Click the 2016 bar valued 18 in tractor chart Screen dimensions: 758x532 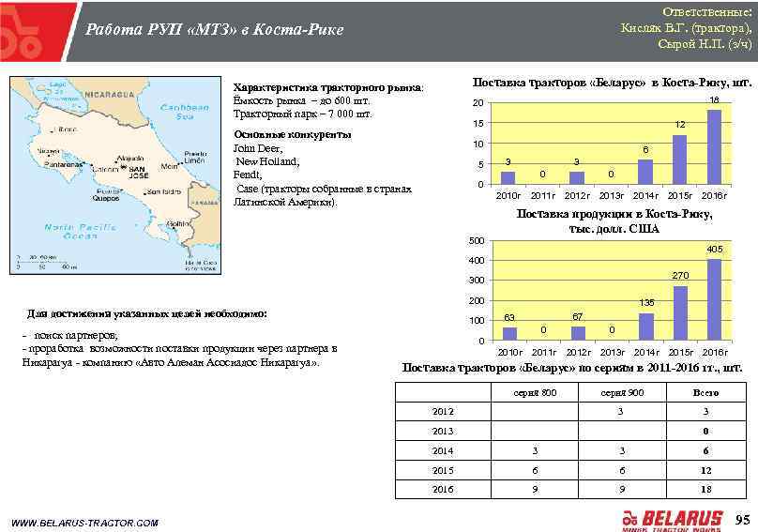tap(714, 147)
